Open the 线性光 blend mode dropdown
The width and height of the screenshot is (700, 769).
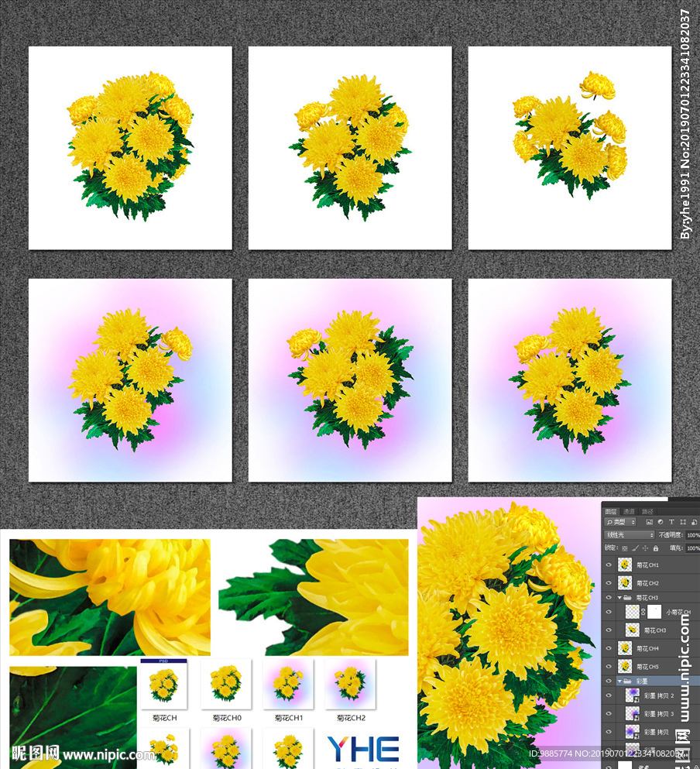pyautogui.click(x=629, y=534)
